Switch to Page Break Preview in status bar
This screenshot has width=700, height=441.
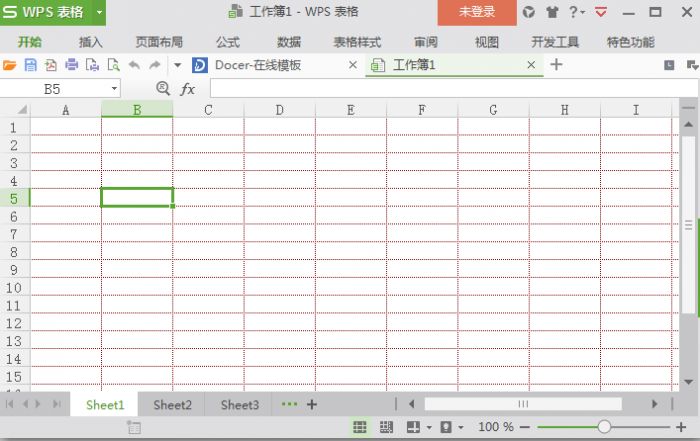click(x=386, y=427)
